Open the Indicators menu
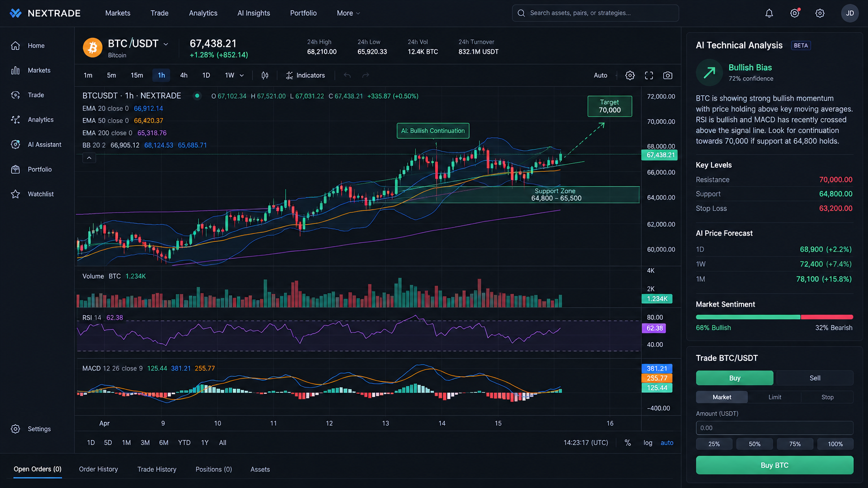 [x=305, y=75]
